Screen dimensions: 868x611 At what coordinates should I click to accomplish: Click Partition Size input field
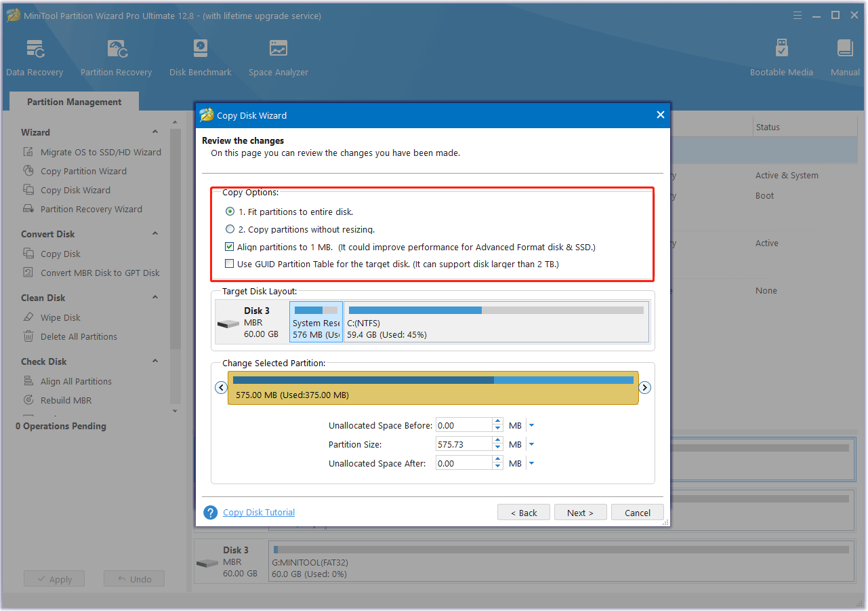coord(463,444)
